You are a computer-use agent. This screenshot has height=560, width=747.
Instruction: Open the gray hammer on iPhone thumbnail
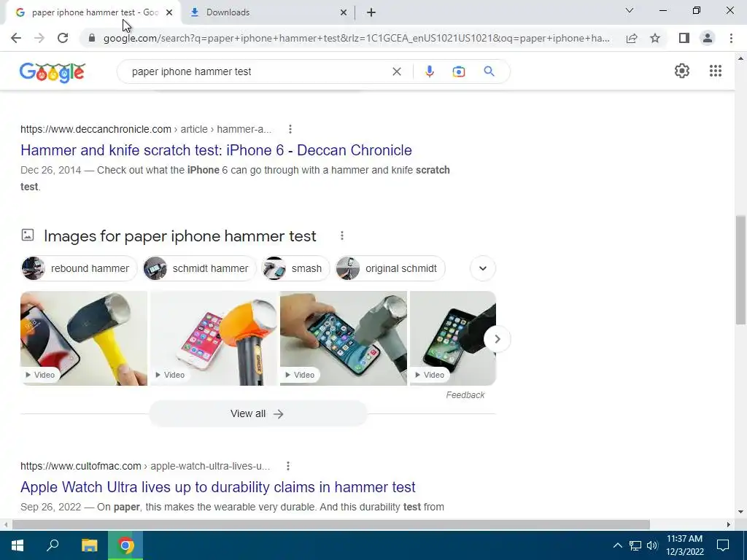[x=344, y=338]
